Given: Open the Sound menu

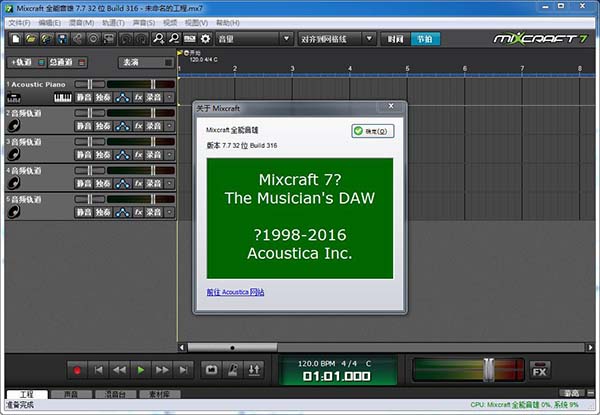Looking at the screenshot, I should click(144, 23).
